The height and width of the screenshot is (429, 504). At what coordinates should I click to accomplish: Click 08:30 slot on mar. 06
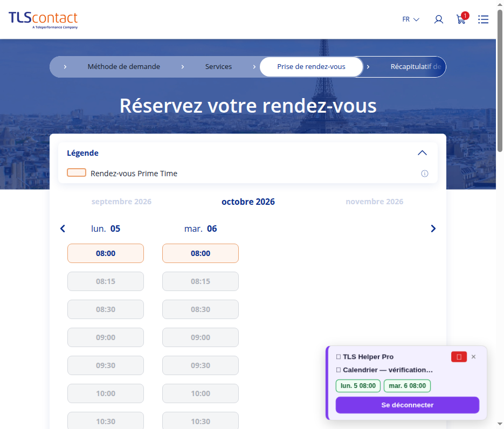(201, 309)
